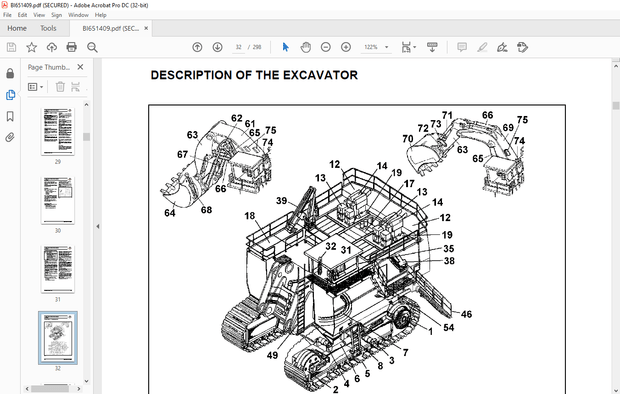
Task: Open the fit page options dropdown
Action: pyautogui.click(x=409, y=47)
